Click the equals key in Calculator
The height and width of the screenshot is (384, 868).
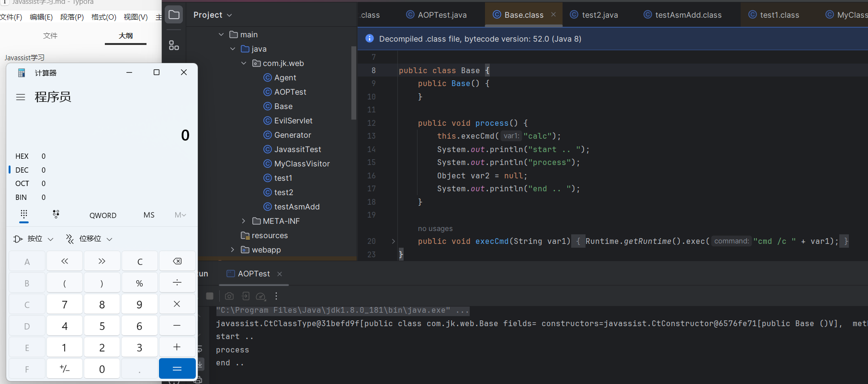click(x=177, y=369)
